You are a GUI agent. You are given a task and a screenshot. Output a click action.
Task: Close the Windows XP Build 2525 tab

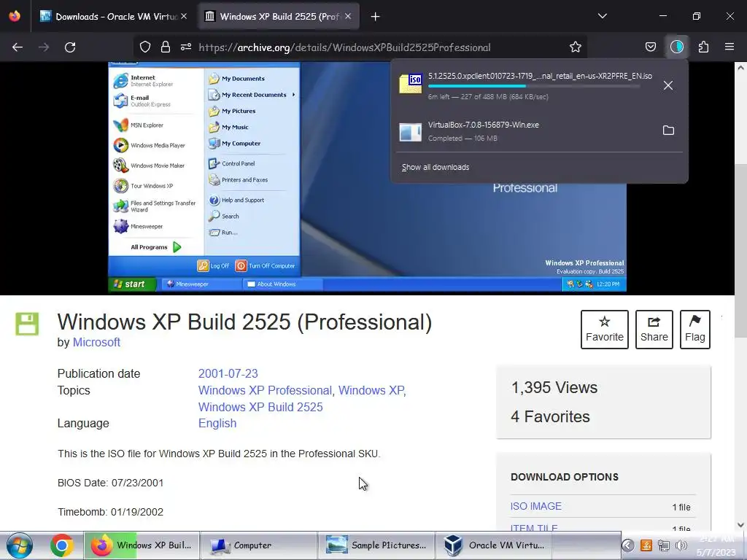(x=348, y=17)
